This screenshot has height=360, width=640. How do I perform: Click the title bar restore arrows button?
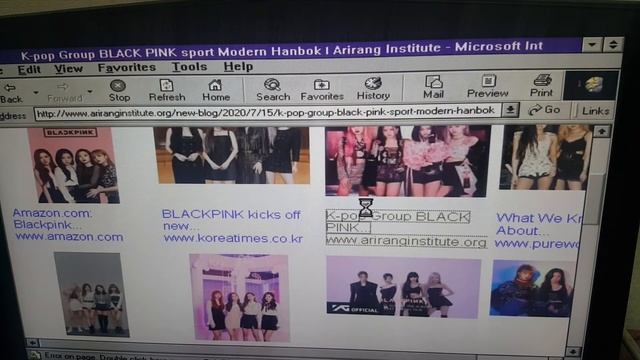click(613, 44)
